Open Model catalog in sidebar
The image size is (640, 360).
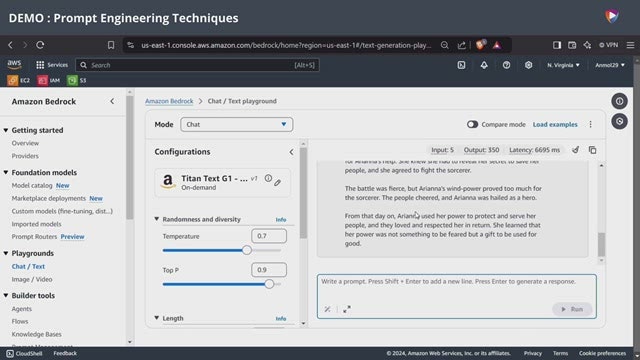coord(32,185)
